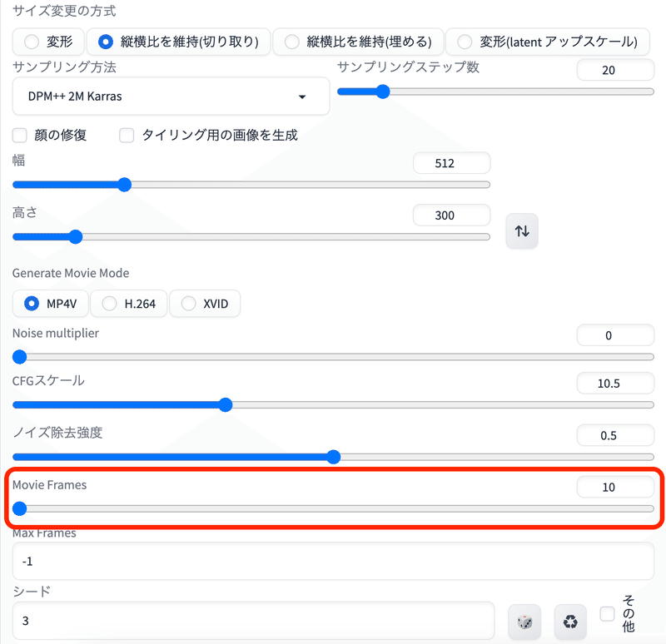The height and width of the screenshot is (644, 666).
Task: Enable the 顔の修復 checkbox
Action: coord(19,136)
